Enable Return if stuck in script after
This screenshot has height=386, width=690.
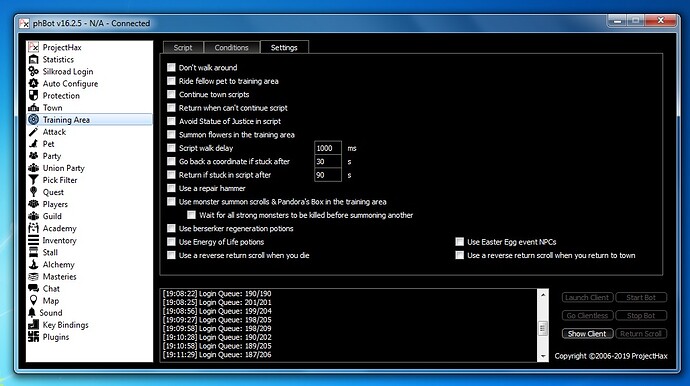point(171,175)
